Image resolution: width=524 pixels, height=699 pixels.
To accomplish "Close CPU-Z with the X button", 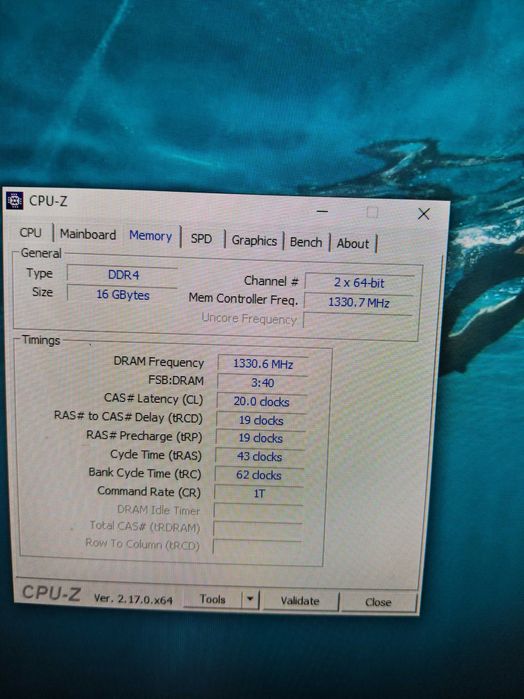I will tap(424, 214).
